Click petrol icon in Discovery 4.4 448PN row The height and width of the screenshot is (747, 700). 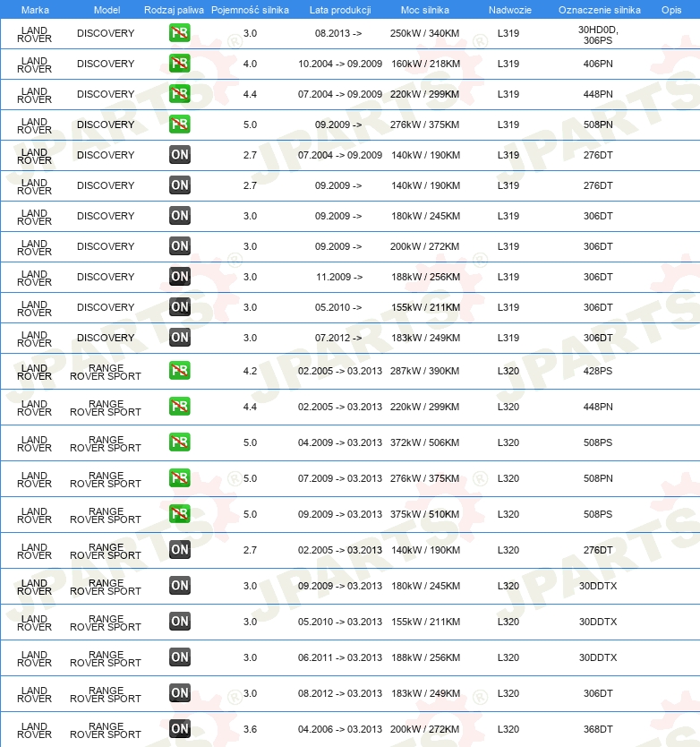[180, 94]
